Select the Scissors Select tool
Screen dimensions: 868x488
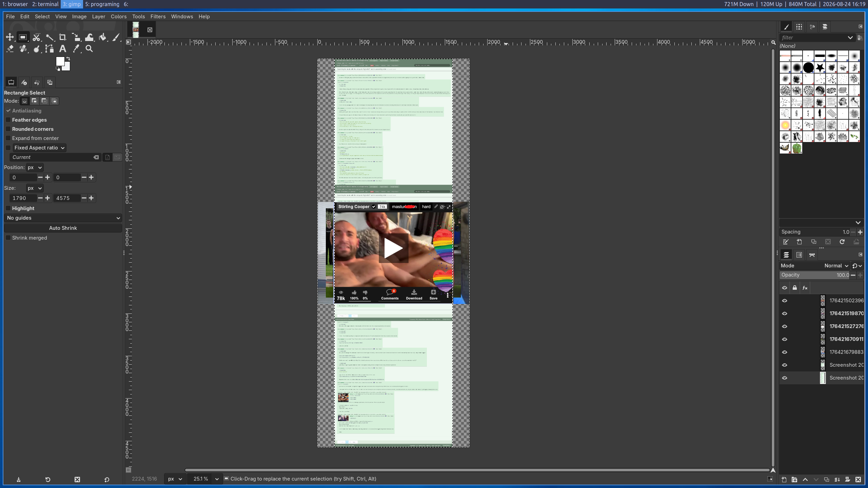point(36,37)
